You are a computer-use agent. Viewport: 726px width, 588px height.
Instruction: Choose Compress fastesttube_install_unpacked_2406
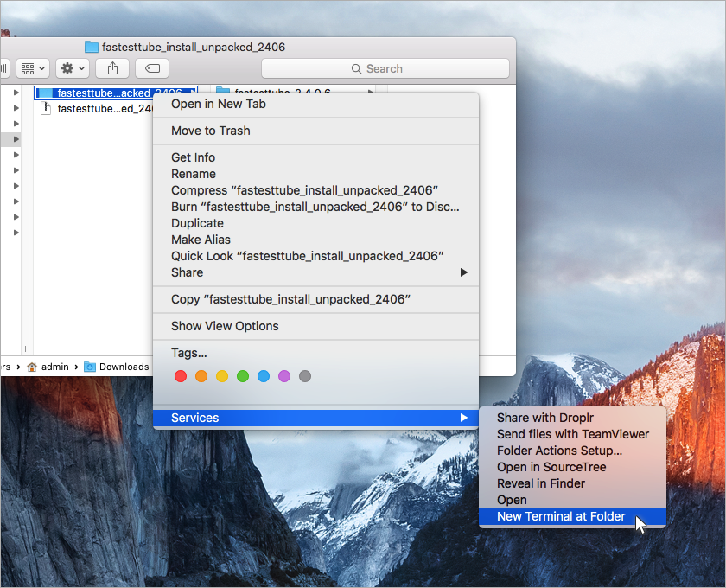[x=315, y=190]
